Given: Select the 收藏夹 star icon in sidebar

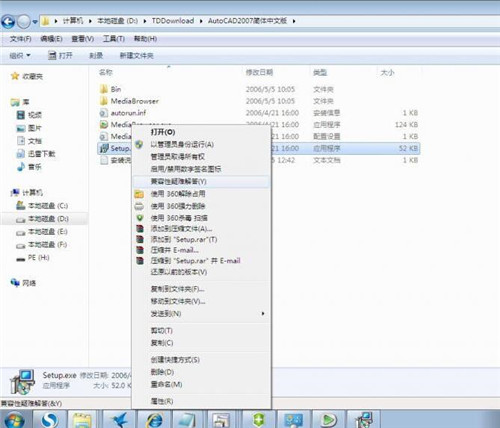Looking at the screenshot, I should pos(15,76).
